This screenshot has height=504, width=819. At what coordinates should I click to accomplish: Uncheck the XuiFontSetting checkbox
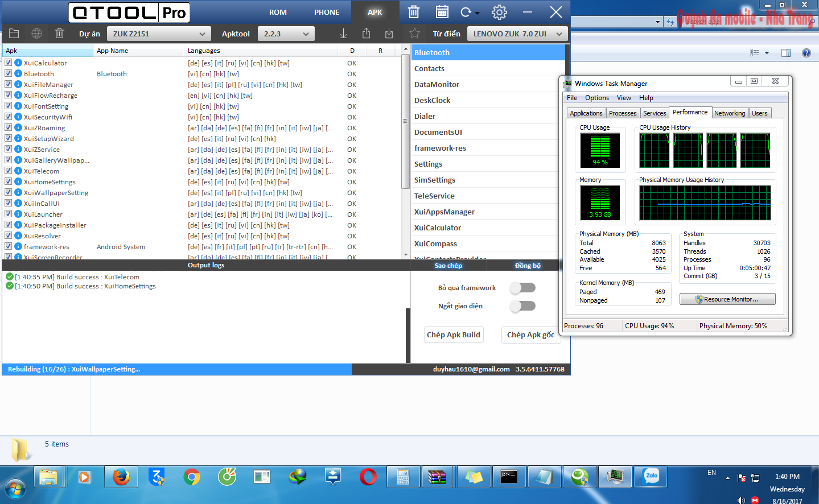point(9,106)
